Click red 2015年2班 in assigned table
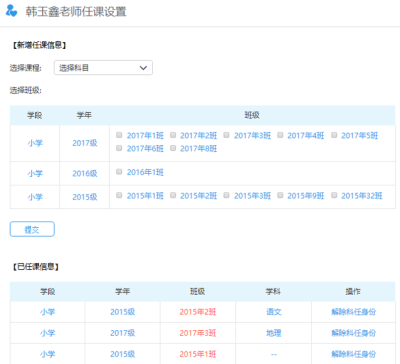 click(198, 312)
